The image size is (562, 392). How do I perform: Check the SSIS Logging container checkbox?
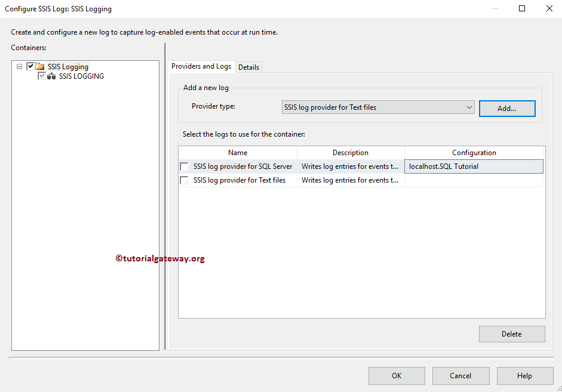tap(30, 66)
